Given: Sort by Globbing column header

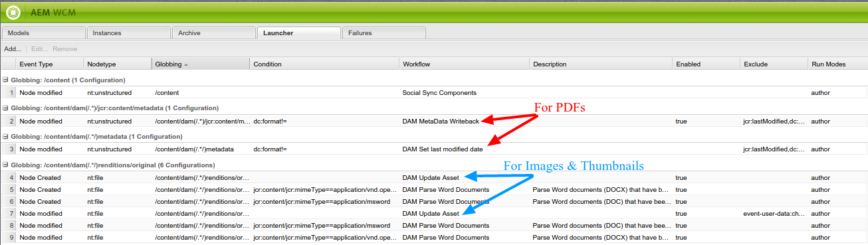Looking at the screenshot, I should click(201, 64).
